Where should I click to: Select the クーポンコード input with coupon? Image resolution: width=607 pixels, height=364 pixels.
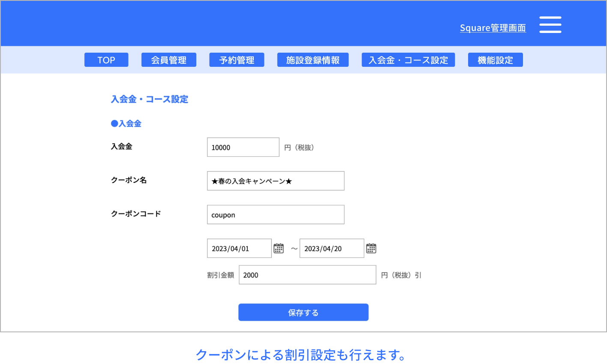tap(276, 215)
